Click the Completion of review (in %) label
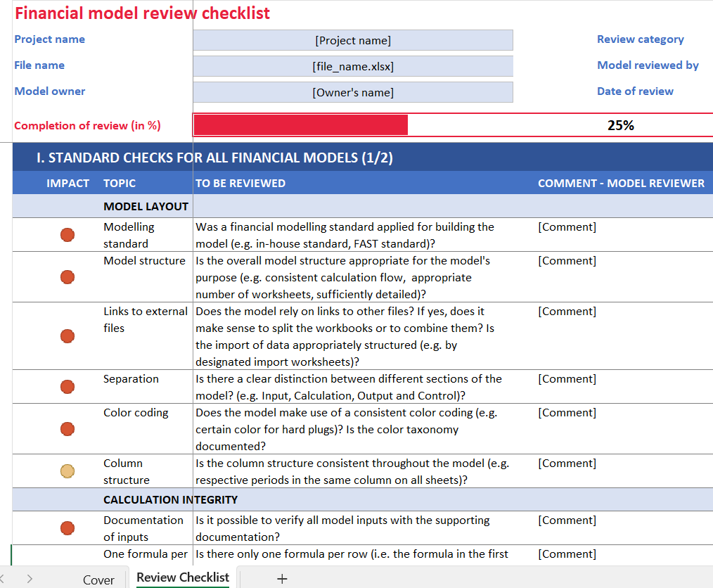713x588 pixels. [x=87, y=125]
